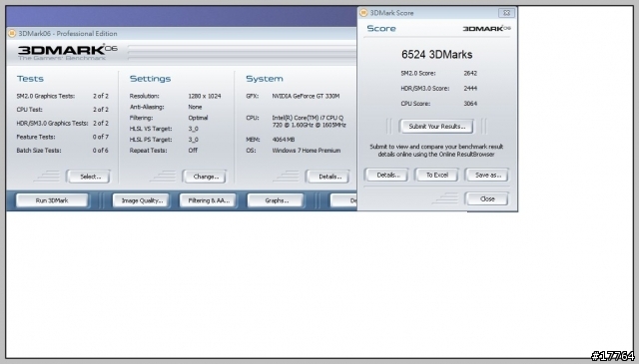Click Change... under Settings
Screen dimensions: 639x364
[205, 177]
